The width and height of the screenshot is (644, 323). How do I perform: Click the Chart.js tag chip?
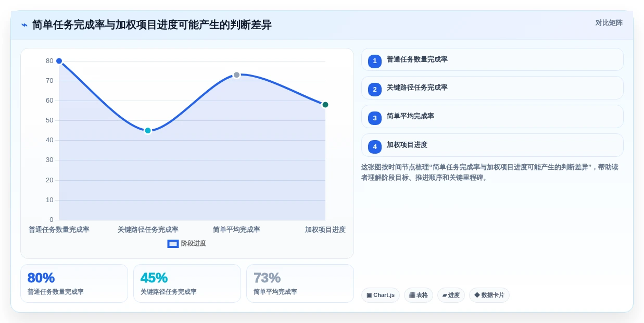(381, 295)
